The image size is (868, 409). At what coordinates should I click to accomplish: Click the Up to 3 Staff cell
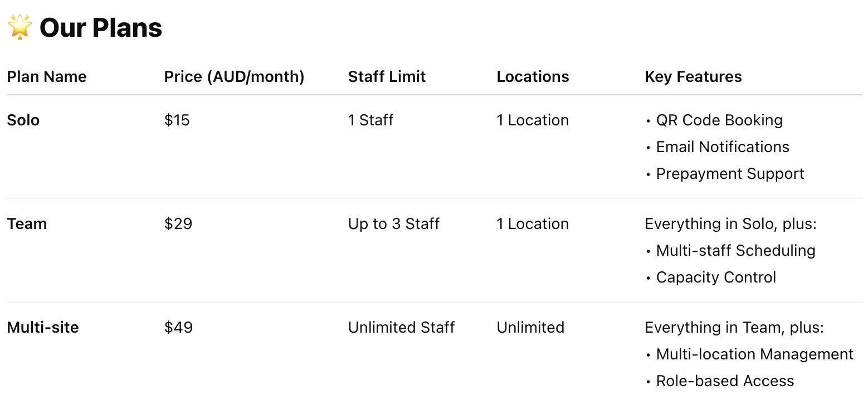click(x=394, y=224)
